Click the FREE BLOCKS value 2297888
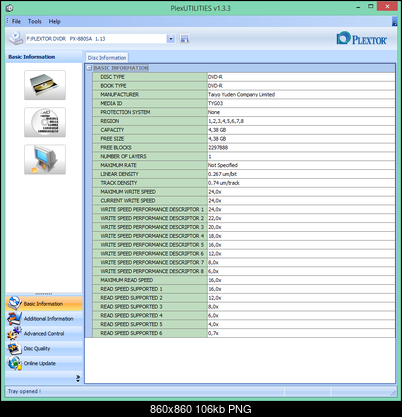The width and height of the screenshot is (402, 417). click(218, 147)
